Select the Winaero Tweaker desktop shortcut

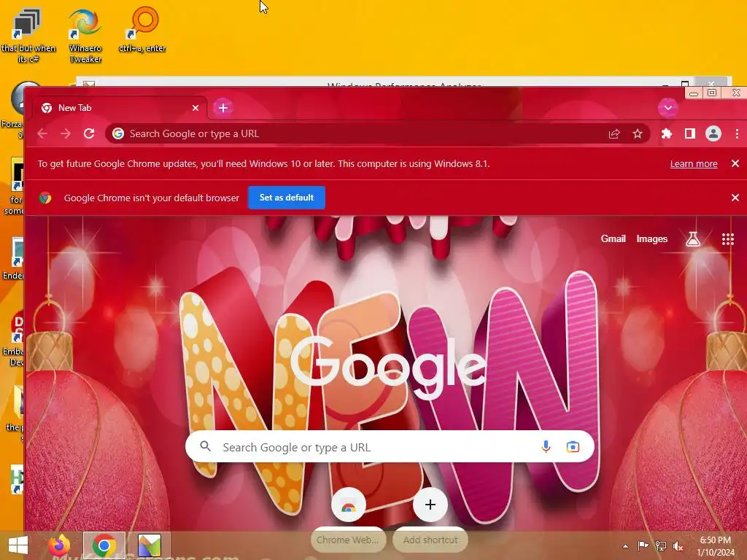pyautogui.click(x=85, y=37)
